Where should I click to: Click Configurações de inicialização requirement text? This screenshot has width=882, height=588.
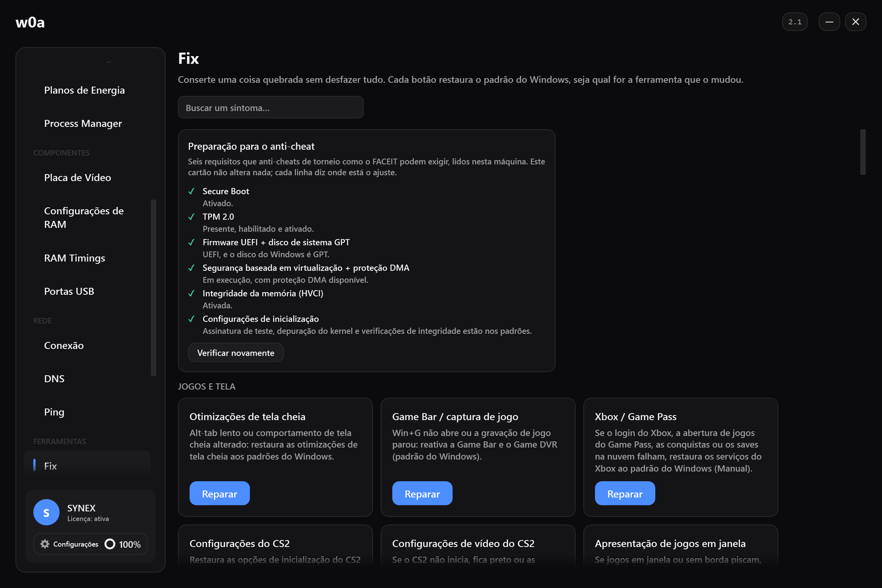tap(260, 319)
